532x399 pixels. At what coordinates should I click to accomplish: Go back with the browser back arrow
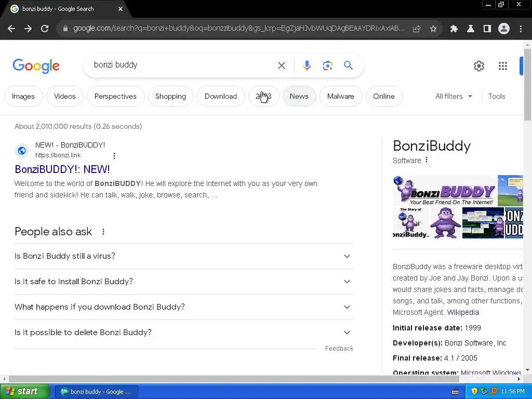pos(11,29)
